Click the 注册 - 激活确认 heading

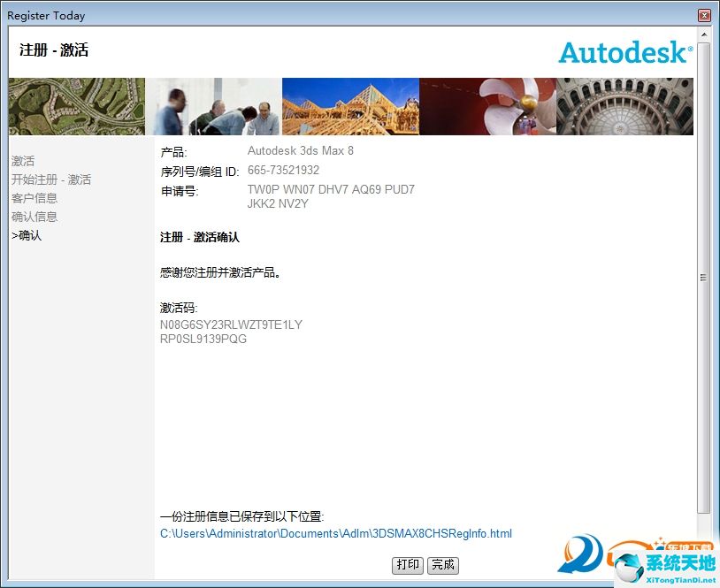click(x=200, y=237)
